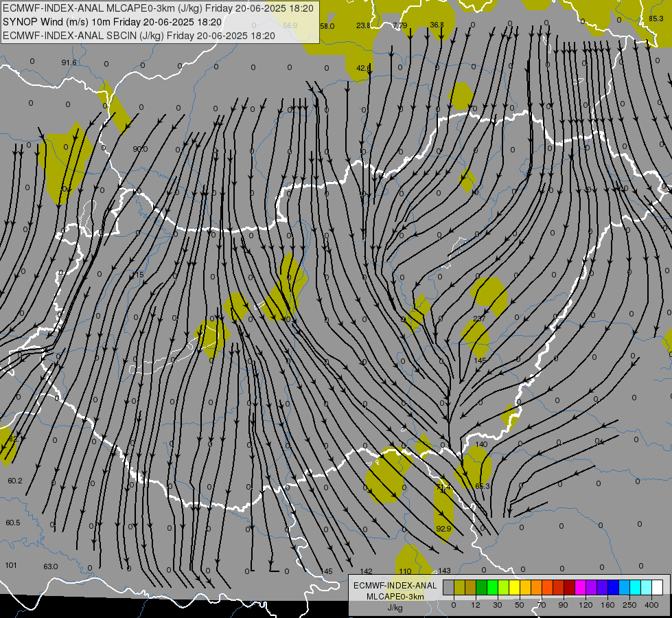
Task: Click the 7.79 grid value
Action: (x=400, y=25)
